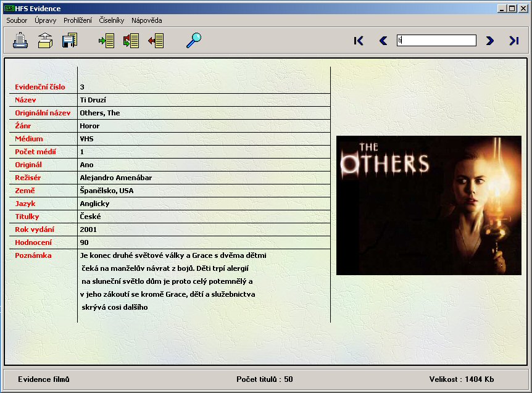Jump to the last record
The image size is (532, 393).
click(514, 41)
